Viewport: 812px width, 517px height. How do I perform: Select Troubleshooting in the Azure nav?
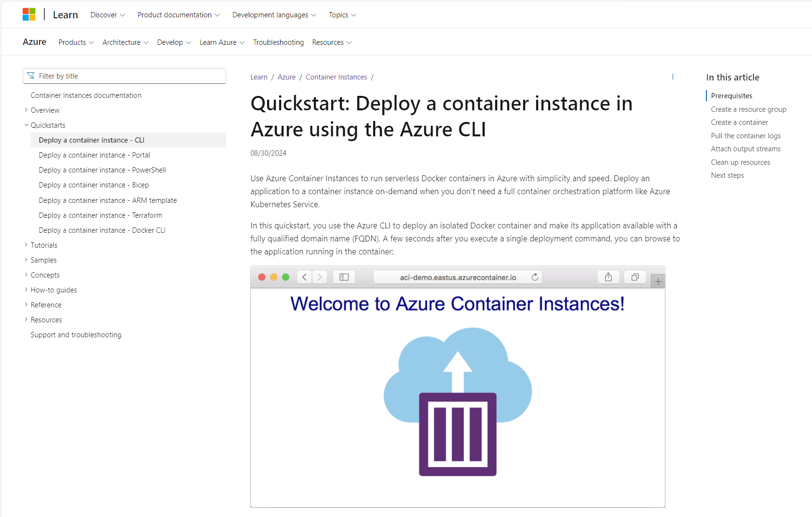pyautogui.click(x=278, y=42)
